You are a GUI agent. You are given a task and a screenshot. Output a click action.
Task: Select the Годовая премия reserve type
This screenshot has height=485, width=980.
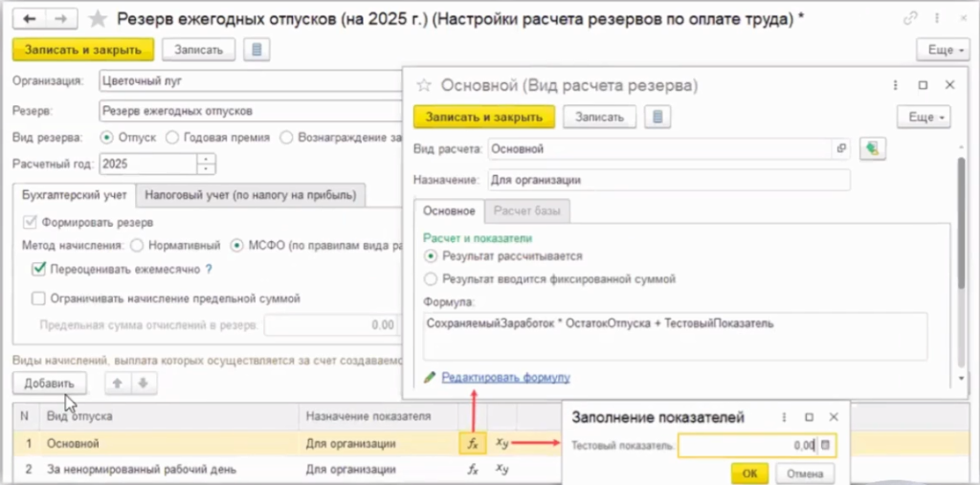171,137
